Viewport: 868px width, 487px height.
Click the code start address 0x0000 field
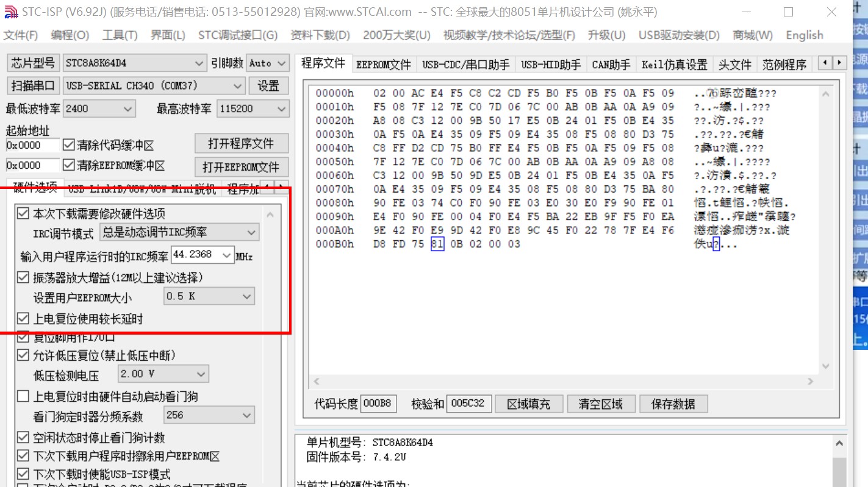[x=32, y=145]
